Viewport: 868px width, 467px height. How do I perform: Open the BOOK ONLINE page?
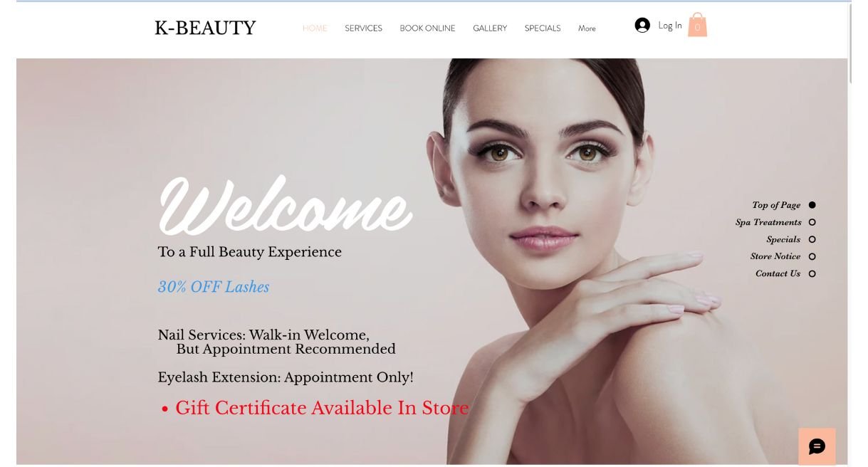(427, 28)
